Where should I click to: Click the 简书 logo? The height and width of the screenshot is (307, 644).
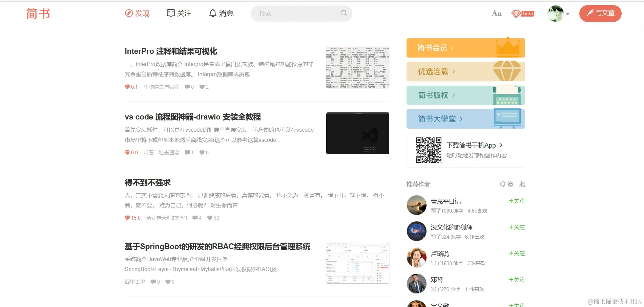coord(37,14)
